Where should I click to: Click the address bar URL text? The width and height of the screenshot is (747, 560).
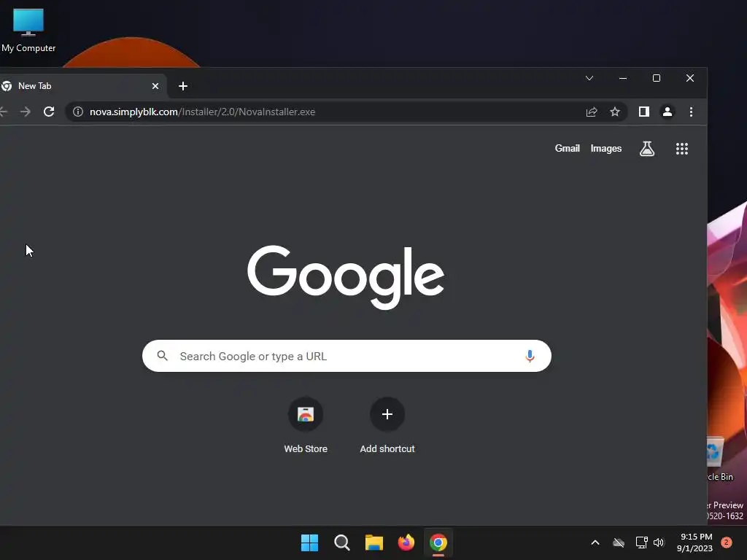click(203, 112)
